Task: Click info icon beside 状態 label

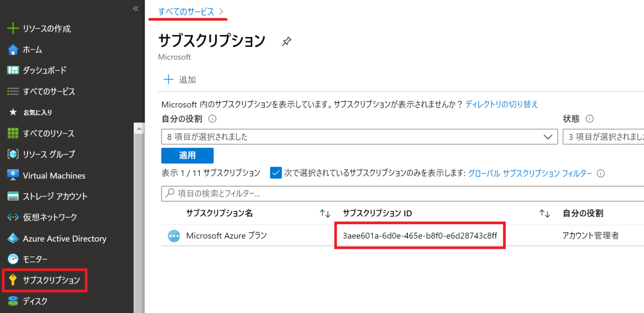Action: (x=589, y=119)
